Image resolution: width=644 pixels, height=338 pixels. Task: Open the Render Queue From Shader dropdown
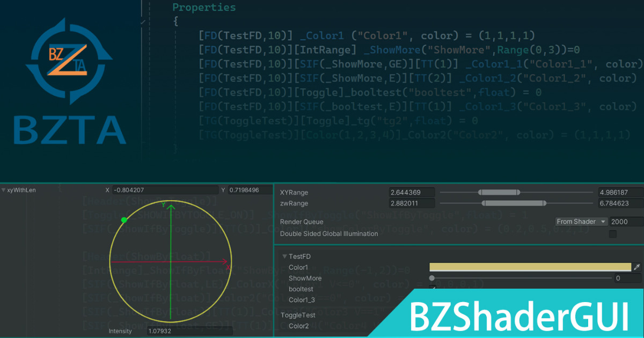581,221
